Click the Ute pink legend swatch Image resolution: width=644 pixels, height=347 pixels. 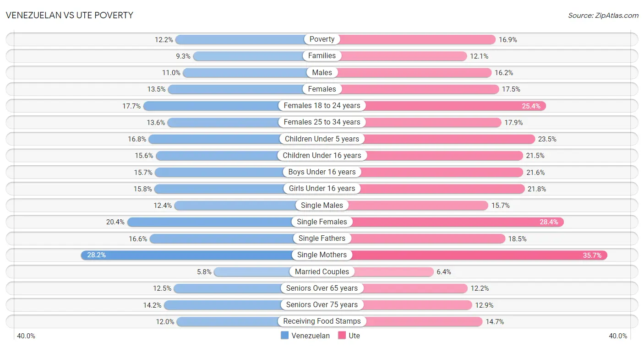click(342, 336)
